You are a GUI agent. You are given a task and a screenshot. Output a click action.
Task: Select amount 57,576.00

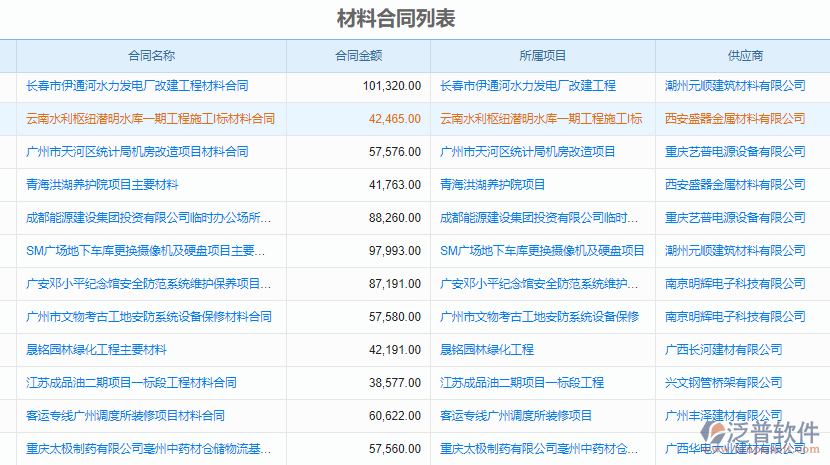click(x=395, y=152)
